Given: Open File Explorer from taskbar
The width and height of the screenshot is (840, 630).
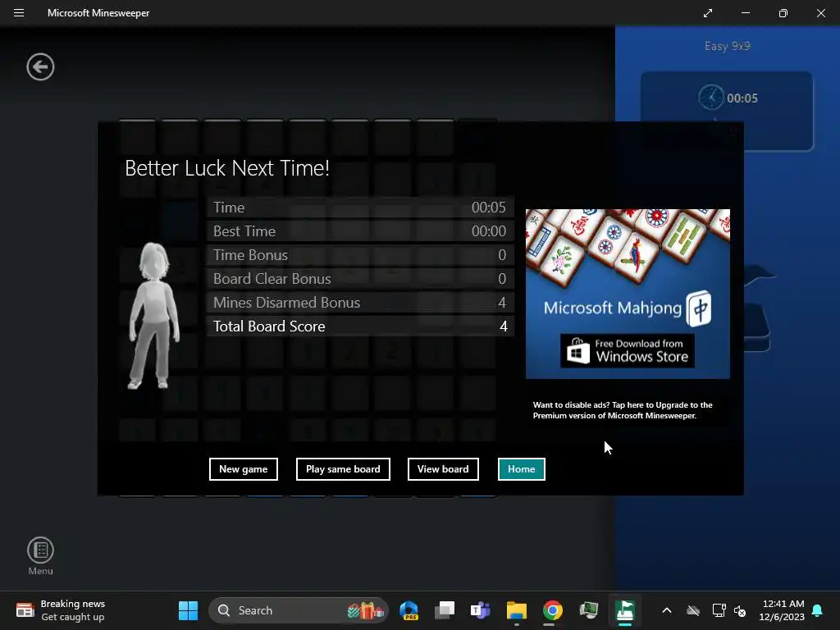Looking at the screenshot, I should click(x=517, y=610).
